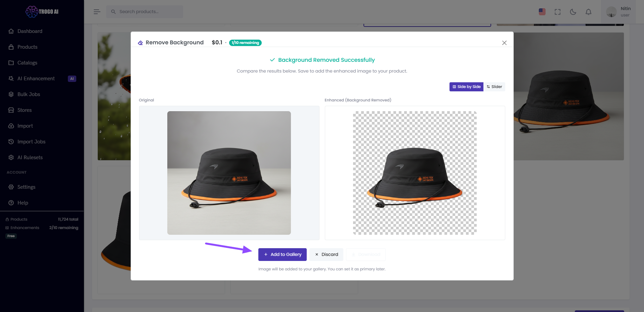
Task: Navigate to the Dashboard
Action: click(x=30, y=31)
